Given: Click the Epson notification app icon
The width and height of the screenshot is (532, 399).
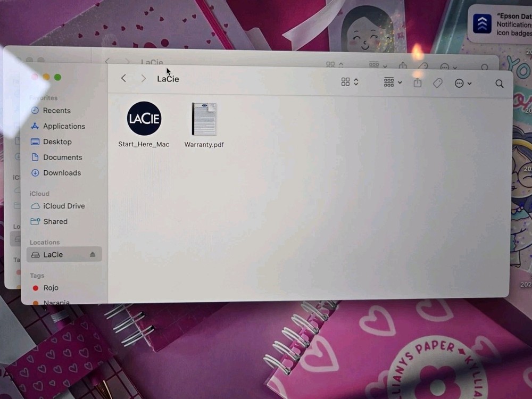Looking at the screenshot, I should pyautogui.click(x=482, y=24).
